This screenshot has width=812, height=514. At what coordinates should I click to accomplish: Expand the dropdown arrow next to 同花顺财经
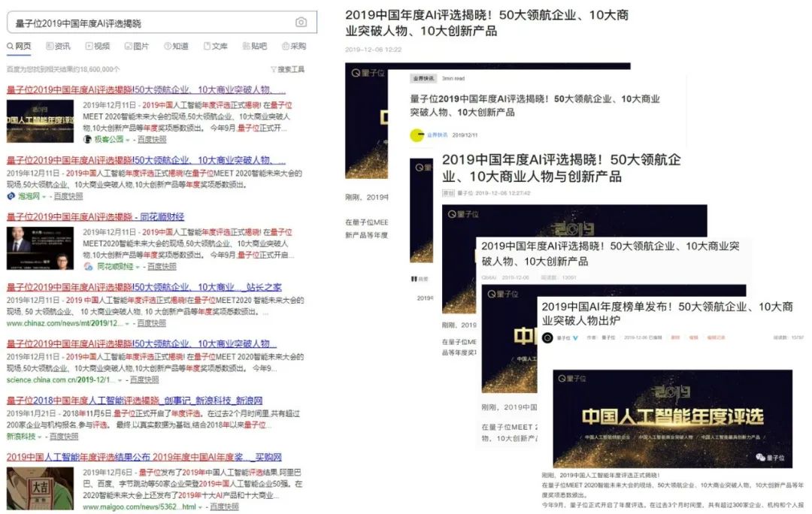(x=136, y=267)
